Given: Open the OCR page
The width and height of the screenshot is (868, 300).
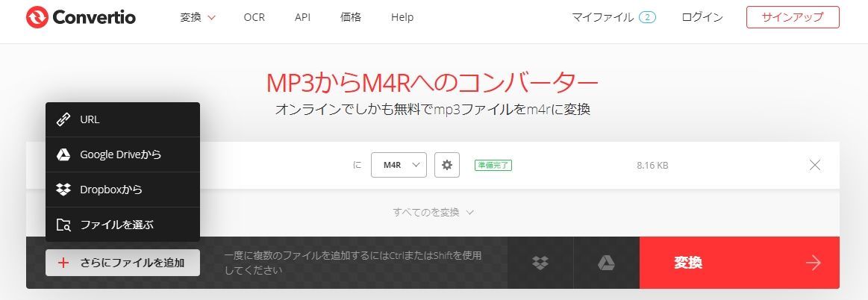Looking at the screenshot, I should point(254,17).
